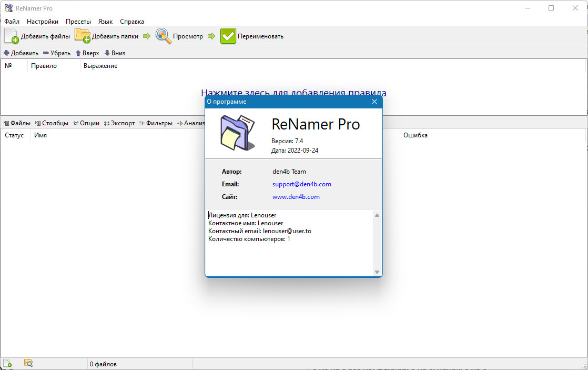Click inside the license information text box
This screenshot has height=370, width=588.
click(x=289, y=244)
